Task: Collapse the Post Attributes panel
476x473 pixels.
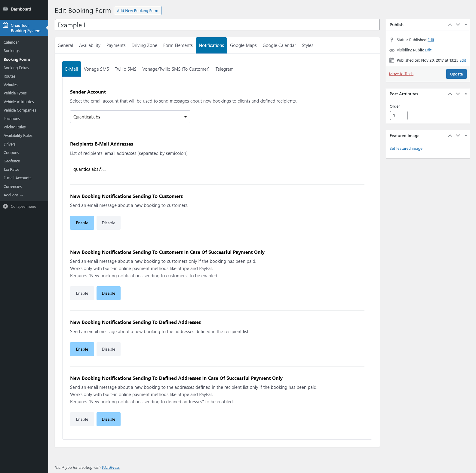Action: coord(466,94)
